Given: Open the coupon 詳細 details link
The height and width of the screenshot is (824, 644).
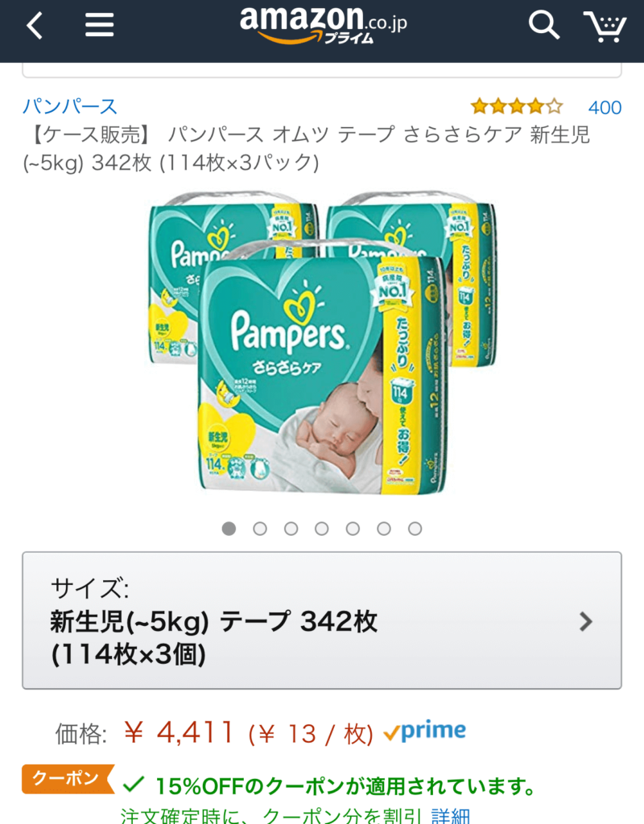Looking at the screenshot, I should click(451, 815).
